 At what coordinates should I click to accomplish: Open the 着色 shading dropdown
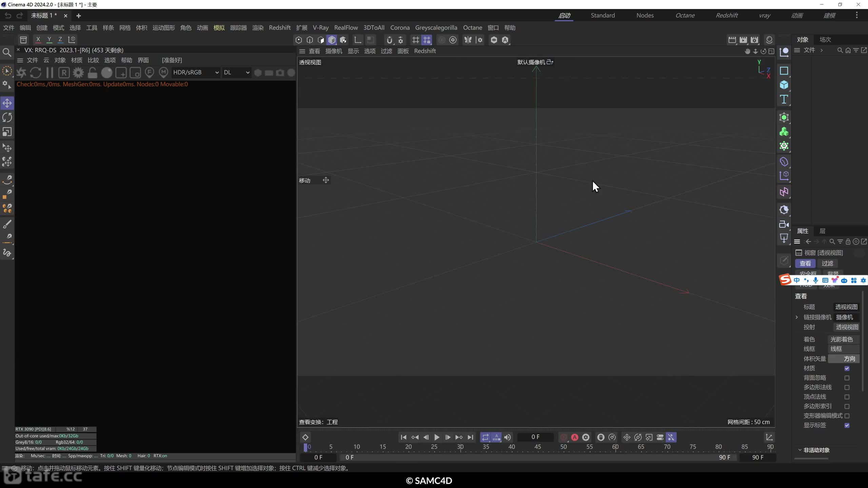coord(844,339)
